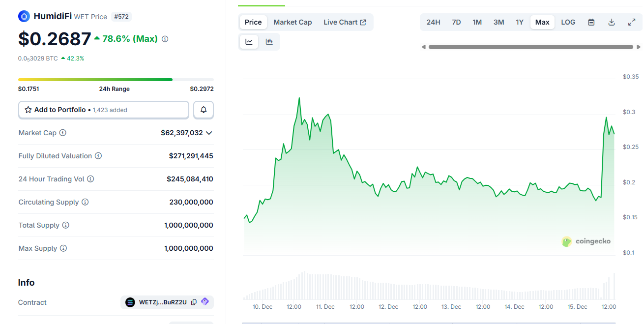The height and width of the screenshot is (324, 644).
Task: Click the chart download icon
Action: 611,22
